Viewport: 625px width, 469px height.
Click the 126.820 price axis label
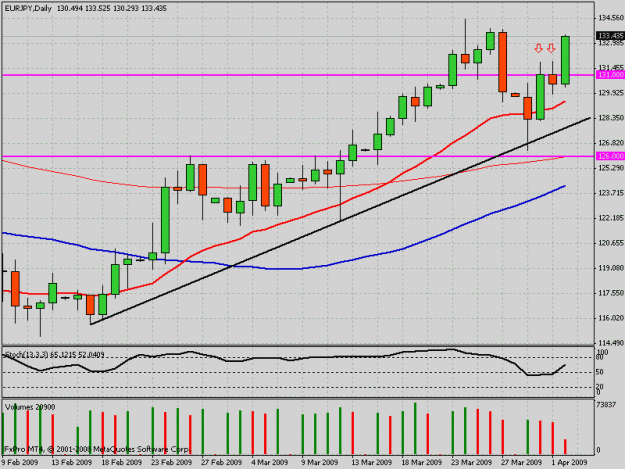[611, 143]
